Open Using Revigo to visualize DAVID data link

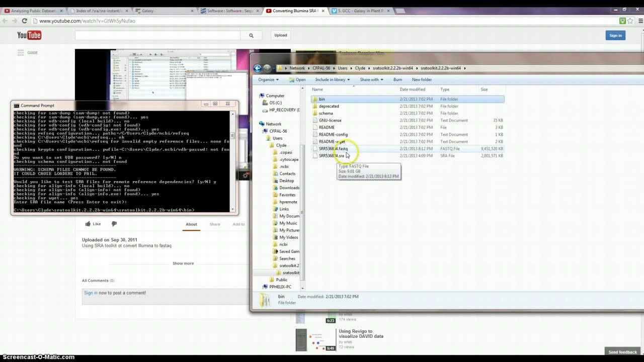[361, 334]
